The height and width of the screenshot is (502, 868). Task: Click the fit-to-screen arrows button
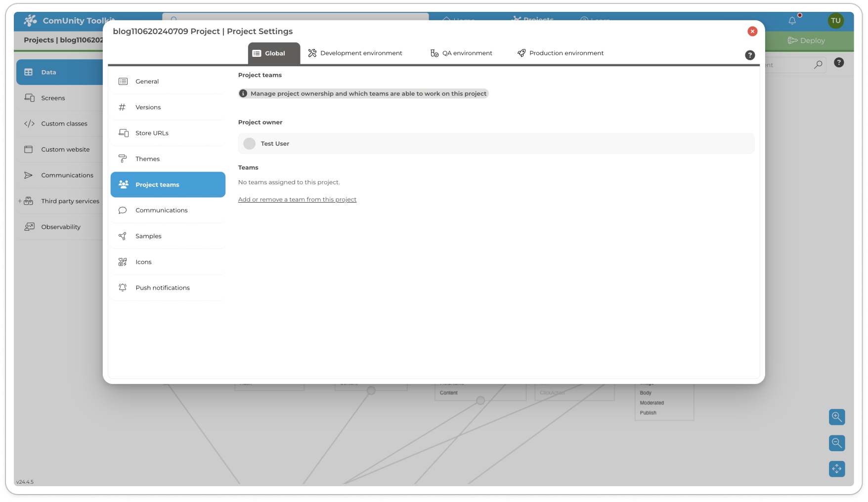click(836, 468)
